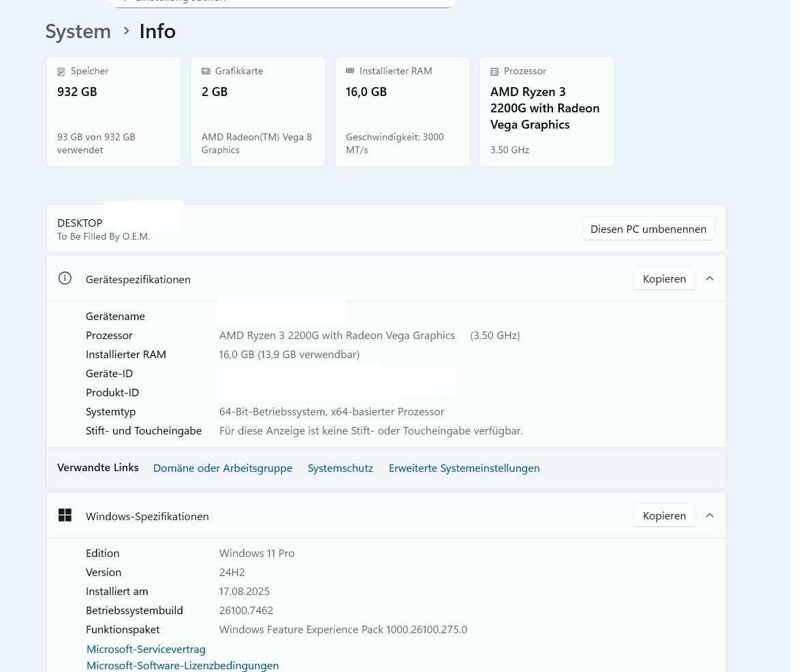Click the Systemtyp value 64-Bit-Betriebssystem

332,412
